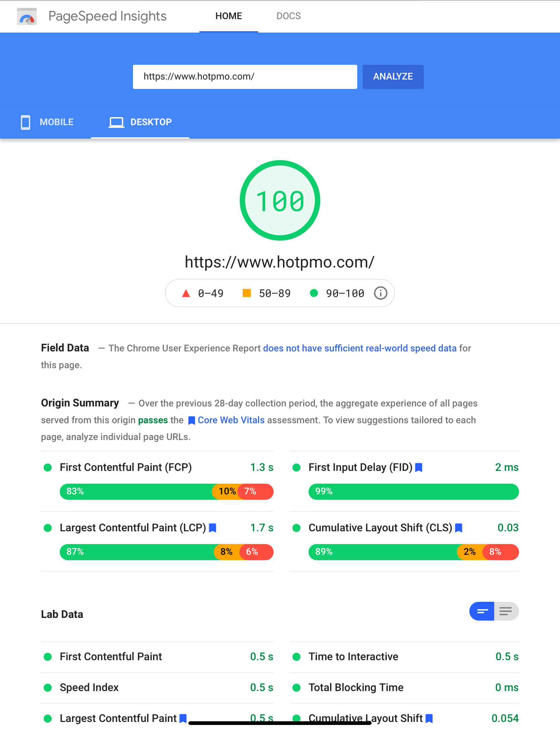Click the URL input field

245,77
